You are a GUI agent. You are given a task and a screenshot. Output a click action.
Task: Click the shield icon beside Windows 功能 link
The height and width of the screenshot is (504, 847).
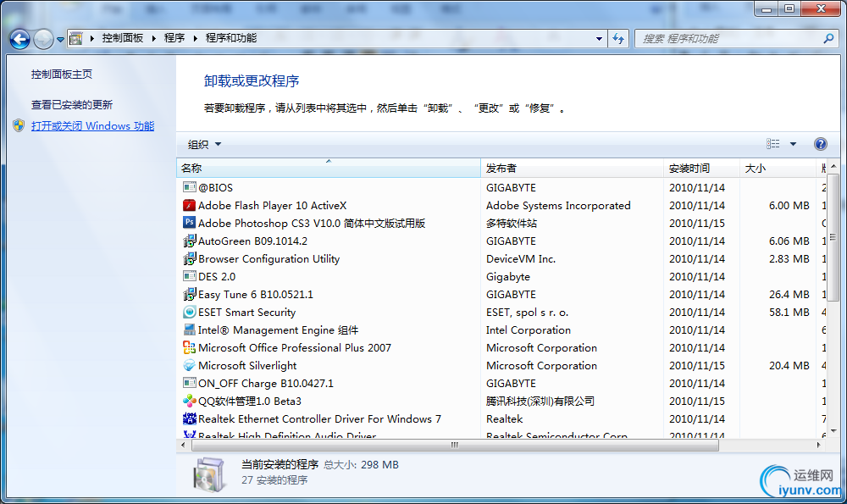pos(19,126)
